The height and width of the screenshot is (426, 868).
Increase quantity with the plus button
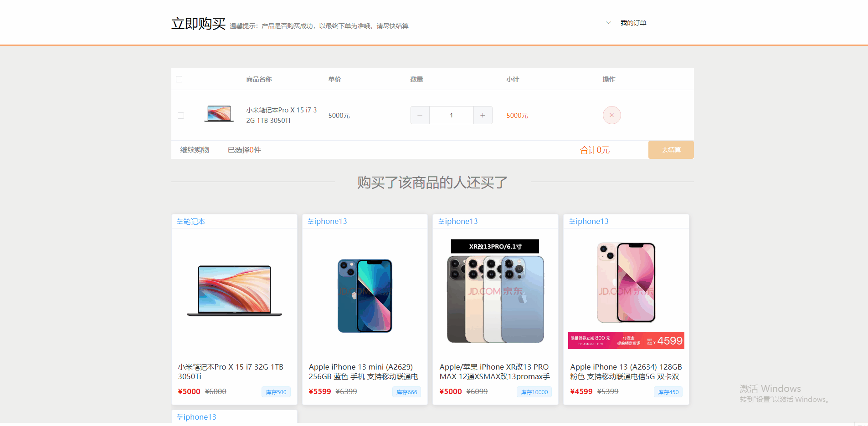[x=483, y=115]
